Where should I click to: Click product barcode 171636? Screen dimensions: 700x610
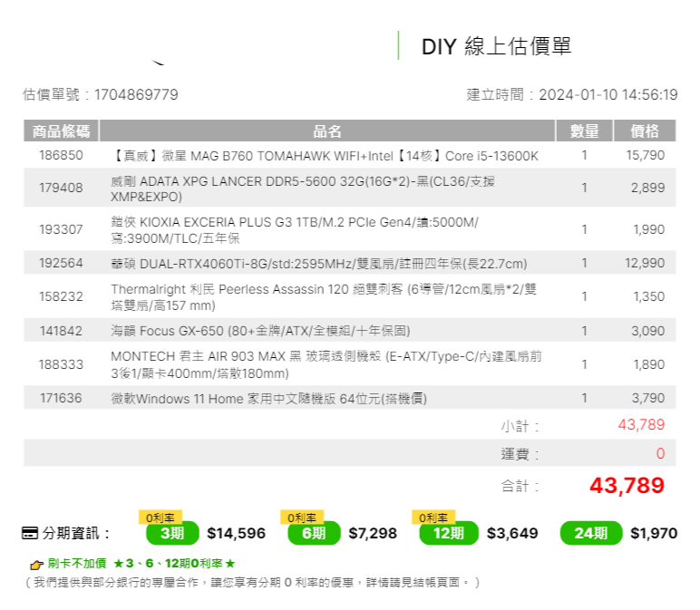61,398
